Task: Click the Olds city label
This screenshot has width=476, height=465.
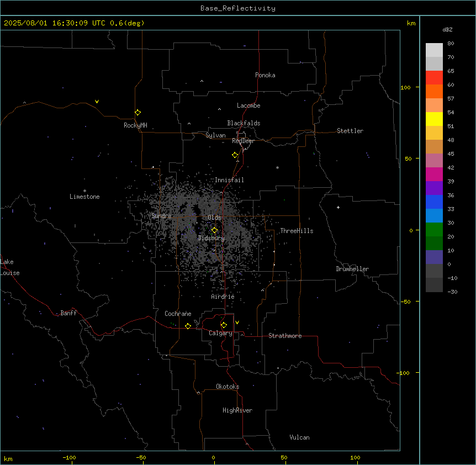Action: (214, 218)
